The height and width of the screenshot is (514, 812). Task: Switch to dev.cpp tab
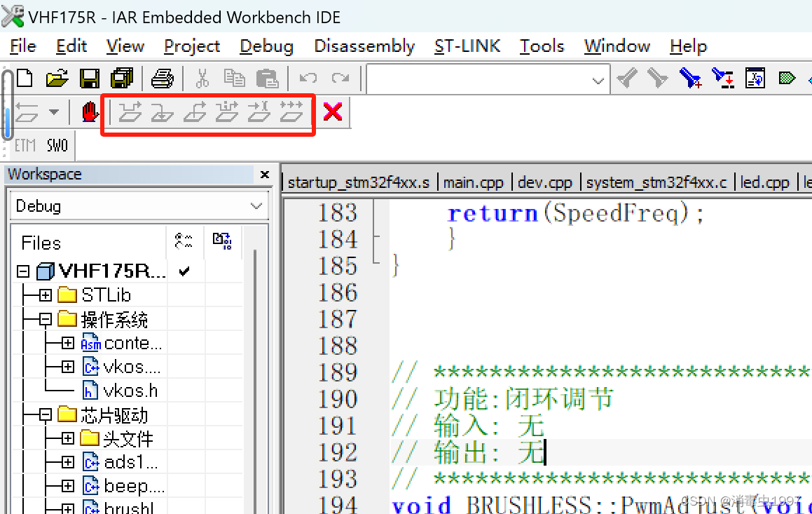point(545,182)
